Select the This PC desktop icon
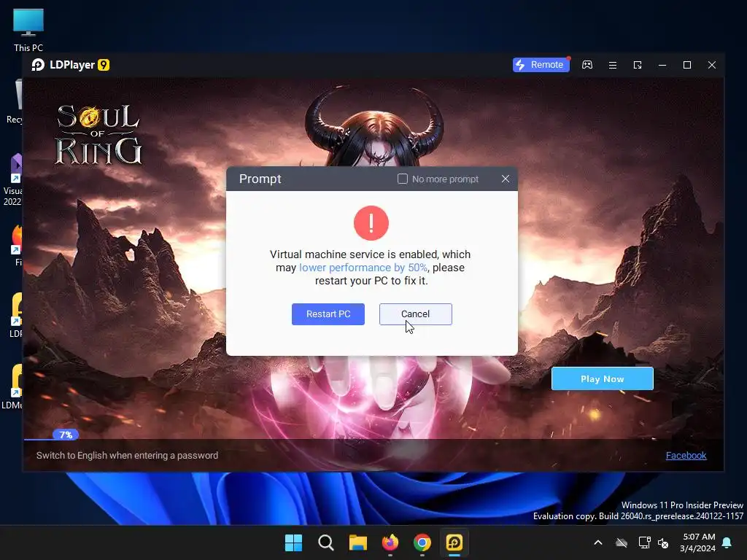Image resolution: width=747 pixels, height=560 pixels. coord(28,29)
